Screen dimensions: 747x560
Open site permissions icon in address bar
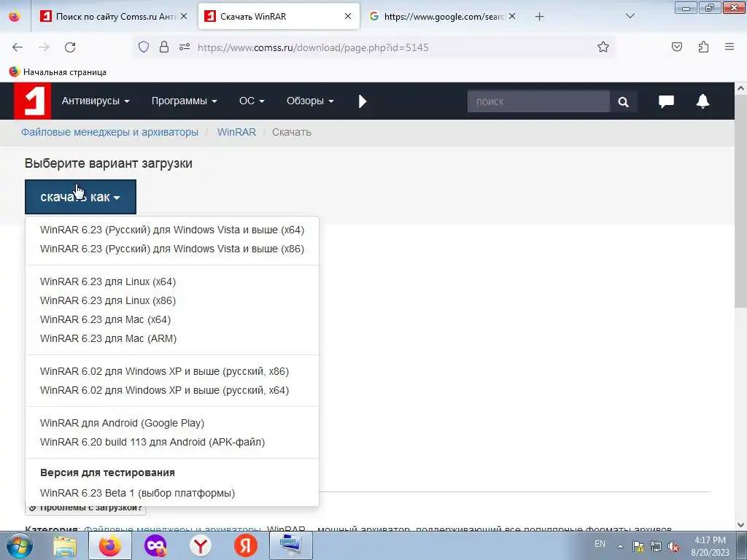click(185, 47)
